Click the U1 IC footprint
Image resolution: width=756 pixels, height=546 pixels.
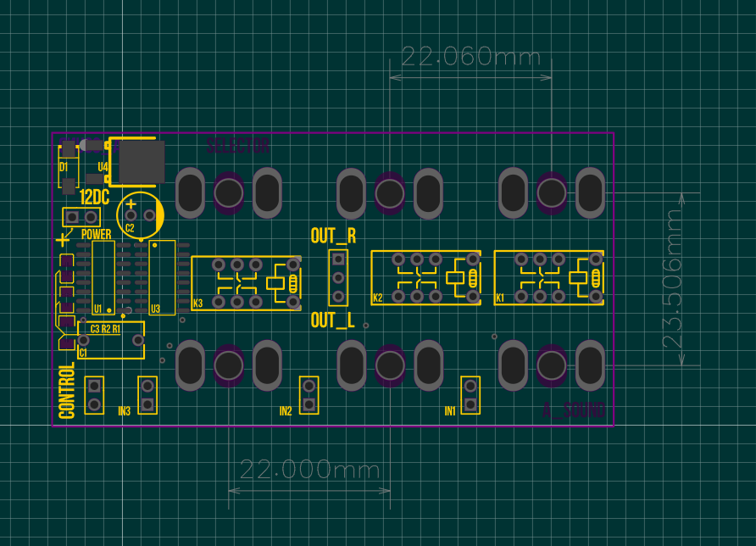click(x=103, y=277)
